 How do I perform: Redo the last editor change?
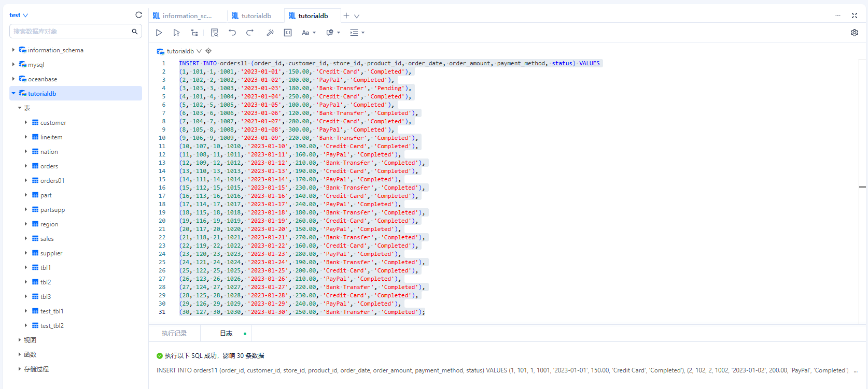pyautogui.click(x=249, y=33)
